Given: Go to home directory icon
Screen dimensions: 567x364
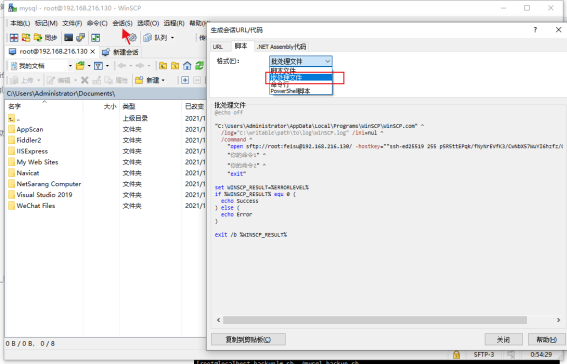Looking at the screenshot, I should click(x=187, y=66).
